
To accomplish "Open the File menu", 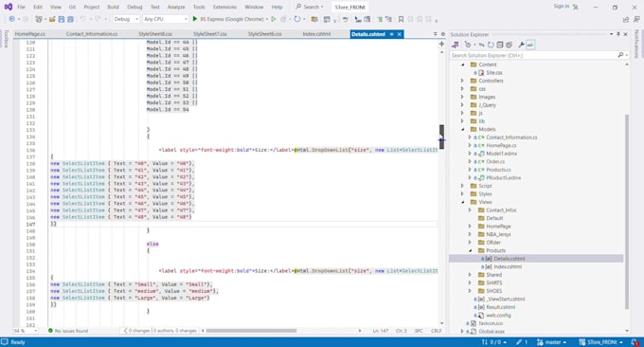I will (x=21, y=7).
